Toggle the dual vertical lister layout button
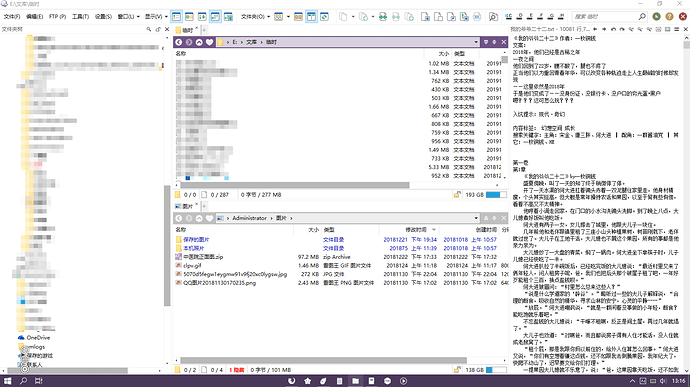This screenshot has height=387, width=690. (189, 17)
